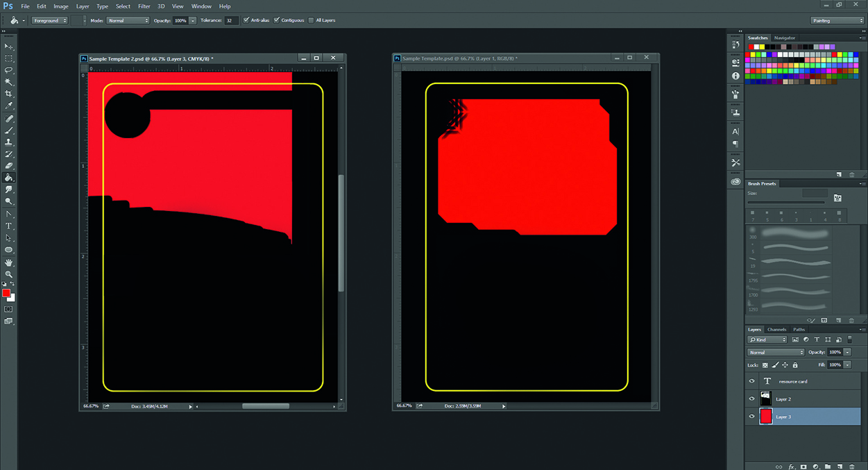Select the Brush tool

pyautogui.click(x=9, y=131)
